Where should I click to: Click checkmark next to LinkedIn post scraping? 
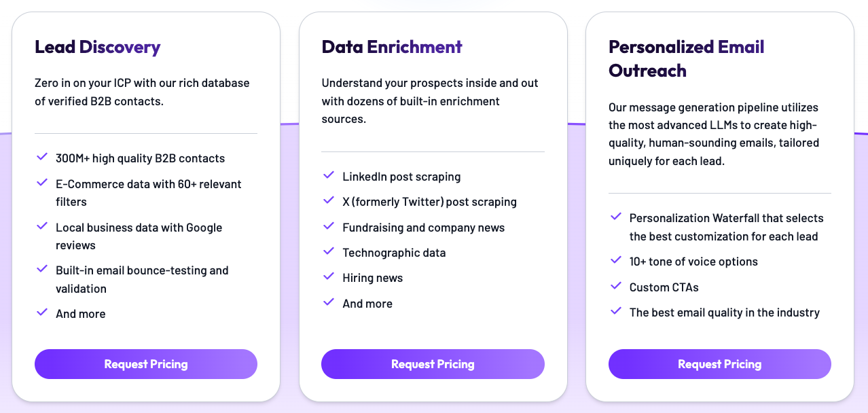(x=329, y=176)
